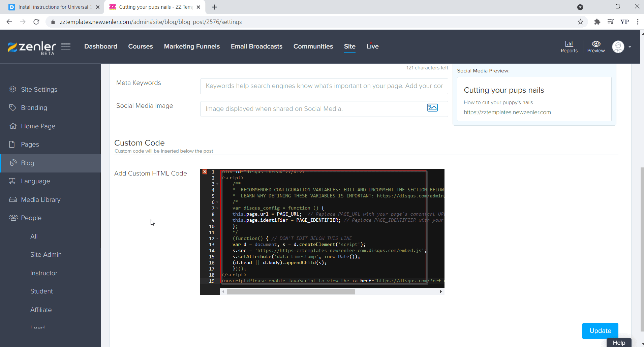The height and width of the screenshot is (347, 644).
Task: Switch to the Email Broadcasts menu
Action: 256,46
